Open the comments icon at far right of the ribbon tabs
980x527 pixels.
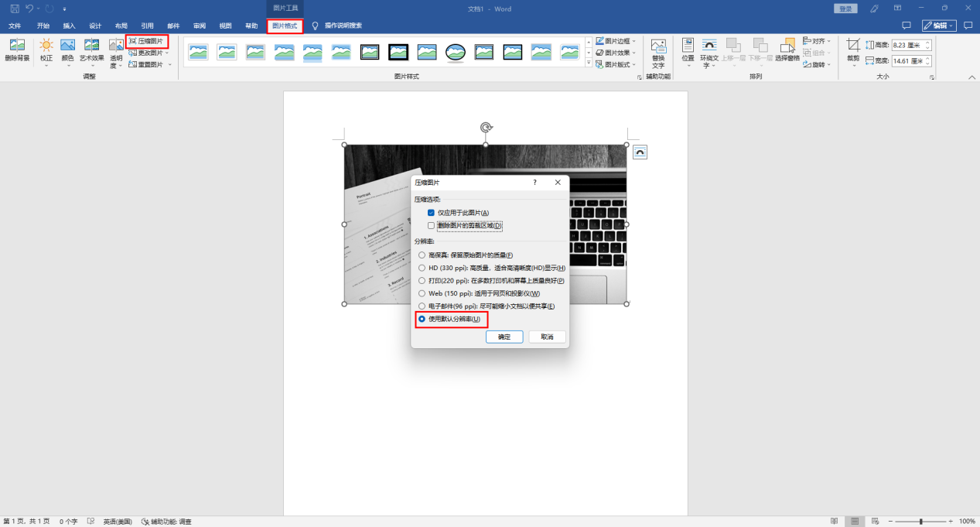tap(968, 26)
